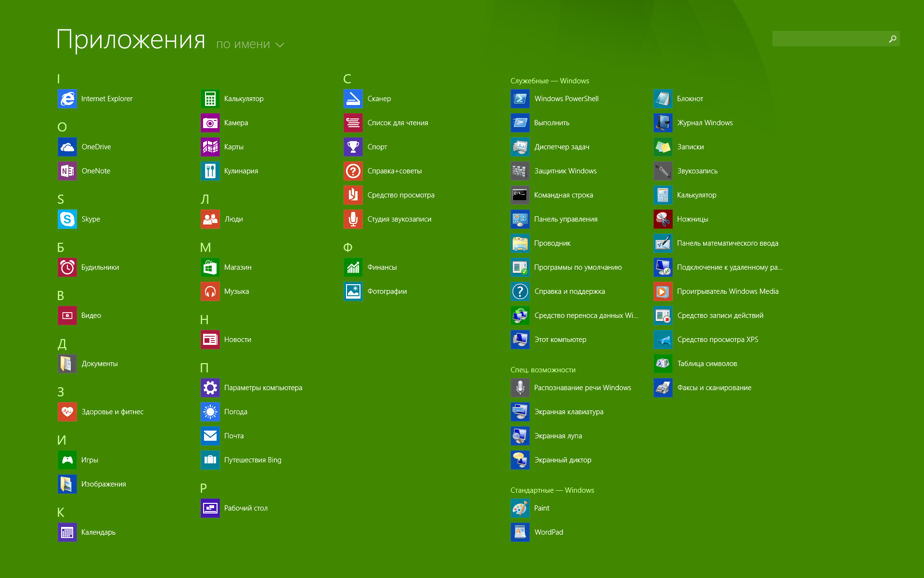Open the Люди people icon
Image resolution: width=924 pixels, height=578 pixels.
point(210,219)
